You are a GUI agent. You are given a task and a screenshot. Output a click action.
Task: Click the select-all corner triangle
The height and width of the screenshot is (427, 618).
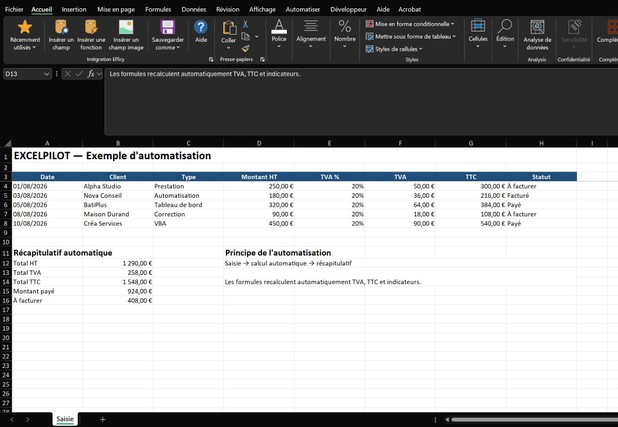click(7, 143)
